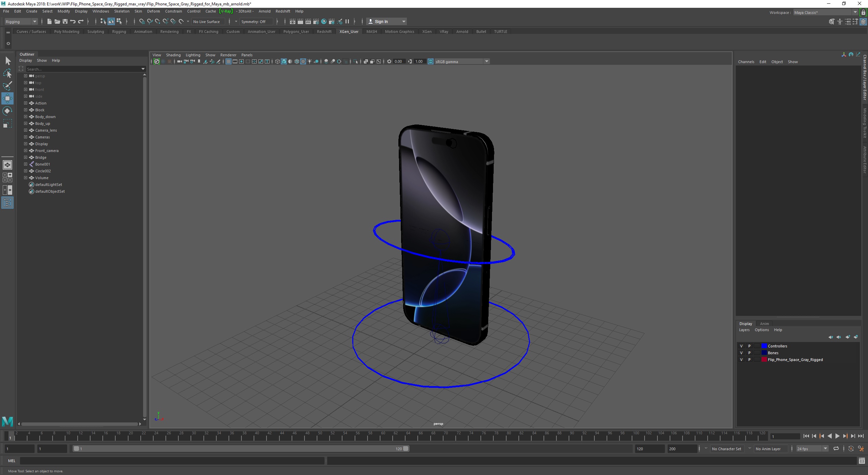868x475 pixels.
Task: Click the Rigging workspace dropdown
Action: coord(21,22)
